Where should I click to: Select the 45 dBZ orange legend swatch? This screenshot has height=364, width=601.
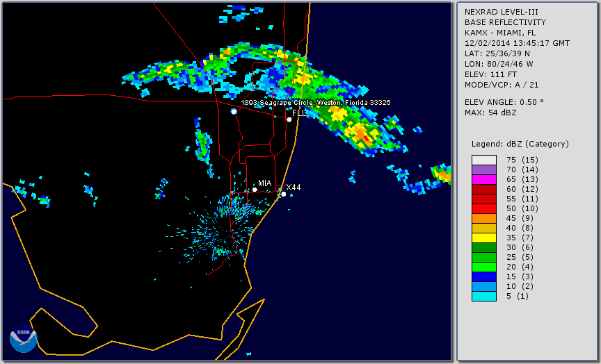tap(484, 218)
